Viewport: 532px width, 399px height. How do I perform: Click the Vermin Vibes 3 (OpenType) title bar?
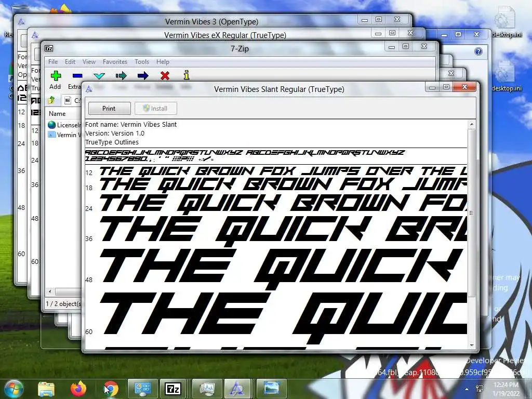point(212,21)
